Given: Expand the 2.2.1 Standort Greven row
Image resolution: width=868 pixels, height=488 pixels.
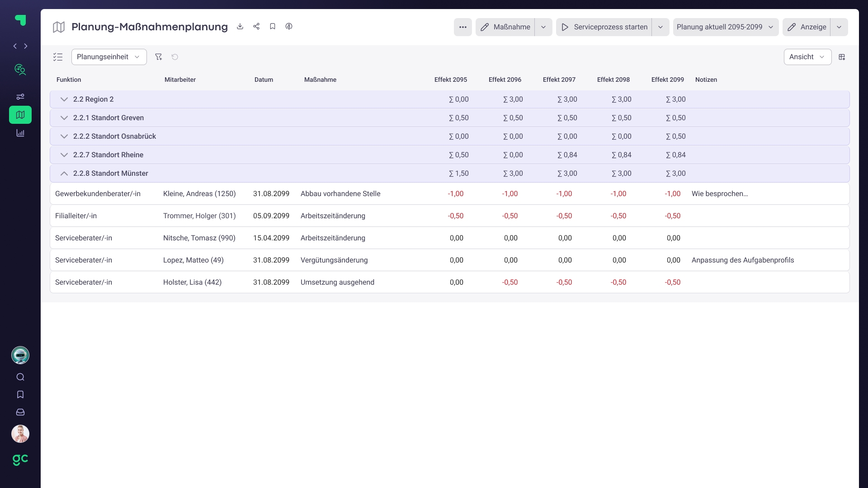Looking at the screenshot, I should (x=64, y=118).
